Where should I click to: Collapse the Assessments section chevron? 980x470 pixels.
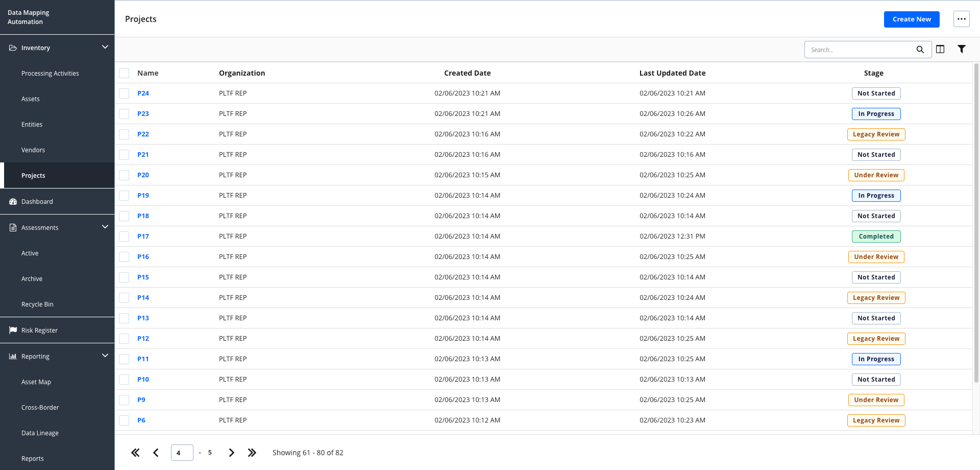105,227
